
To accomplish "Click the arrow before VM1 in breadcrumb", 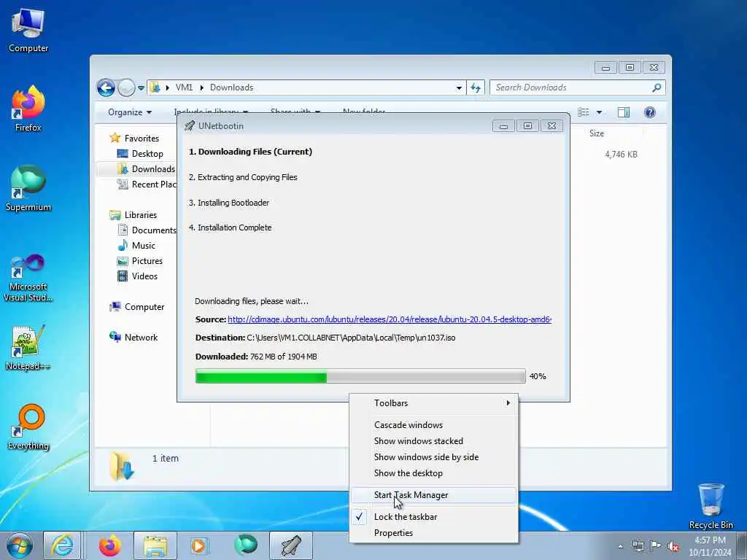I will [x=167, y=87].
